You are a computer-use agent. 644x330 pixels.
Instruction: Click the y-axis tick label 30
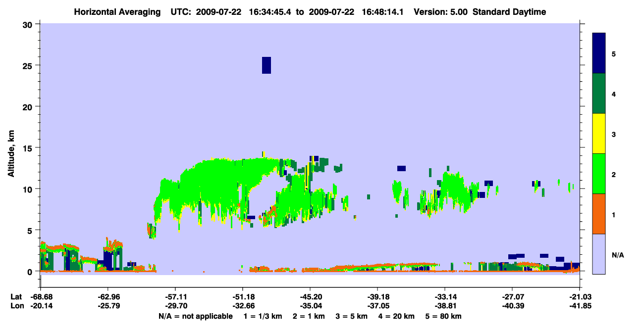(29, 24)
